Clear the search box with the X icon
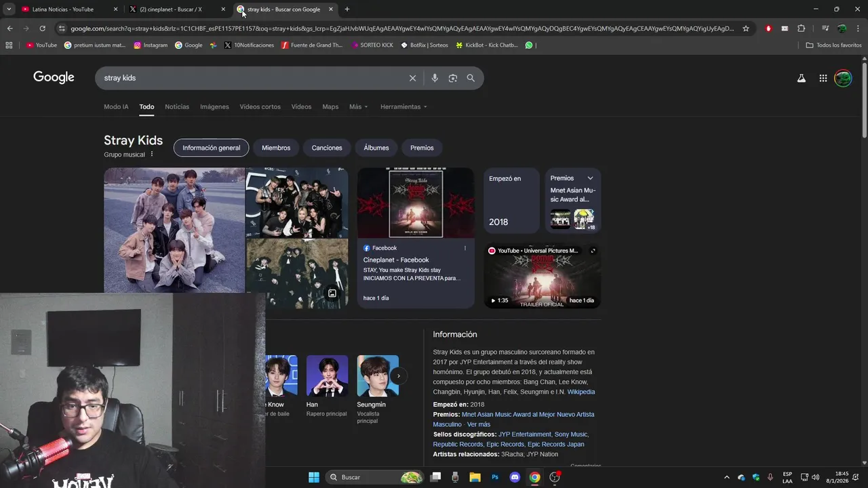Screen dimensions: 868x488 point(412,78)
